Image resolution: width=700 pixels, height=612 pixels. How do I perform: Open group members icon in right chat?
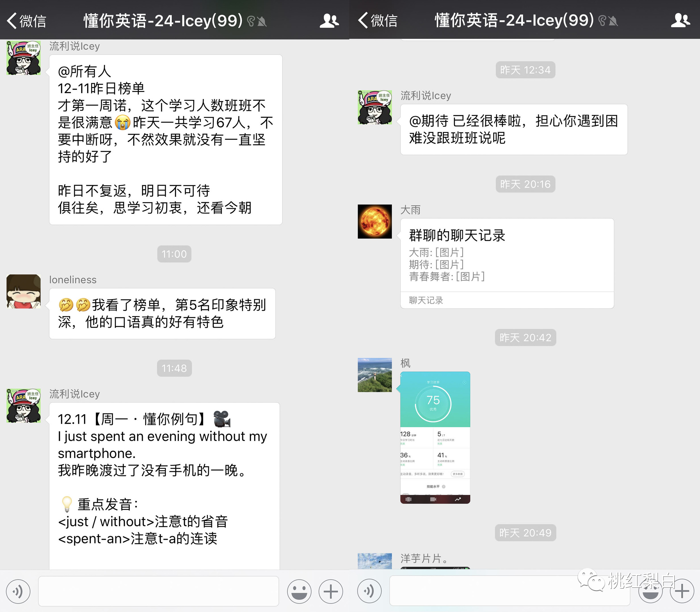(x=680, y=21)
